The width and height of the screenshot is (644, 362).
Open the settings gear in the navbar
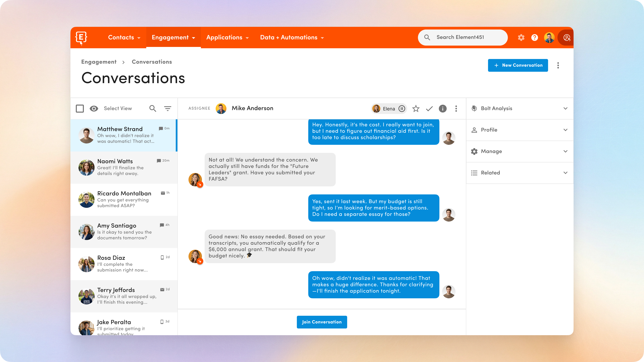522,38
